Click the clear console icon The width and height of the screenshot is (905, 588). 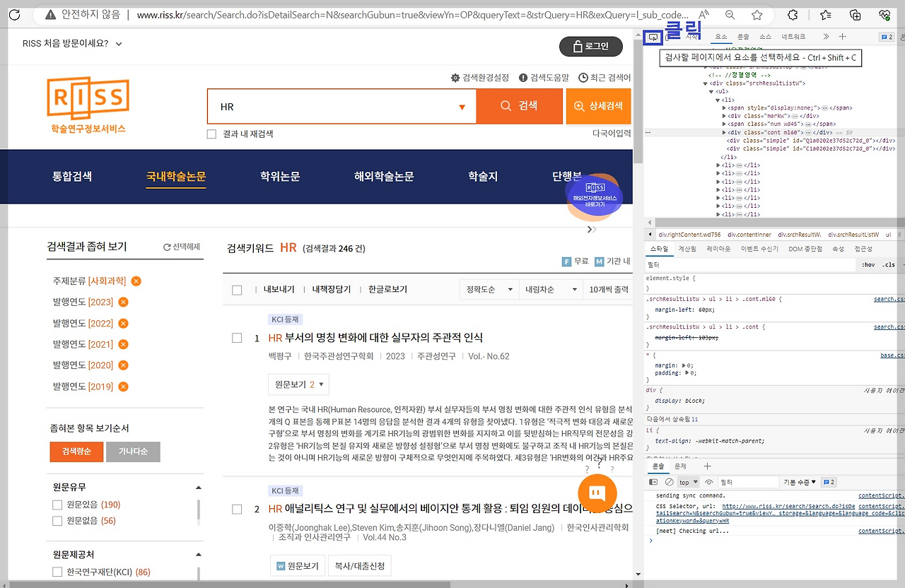point(669,482)
